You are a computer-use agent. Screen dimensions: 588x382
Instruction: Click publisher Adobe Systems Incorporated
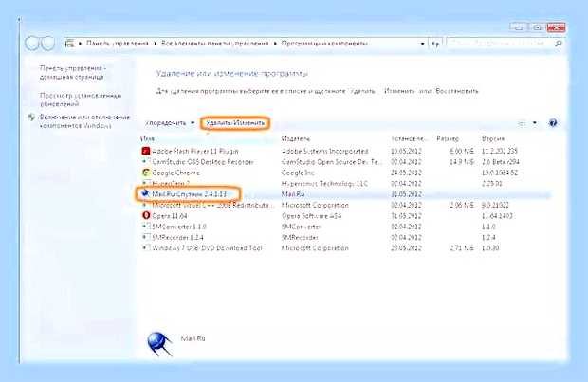point(324,151)
